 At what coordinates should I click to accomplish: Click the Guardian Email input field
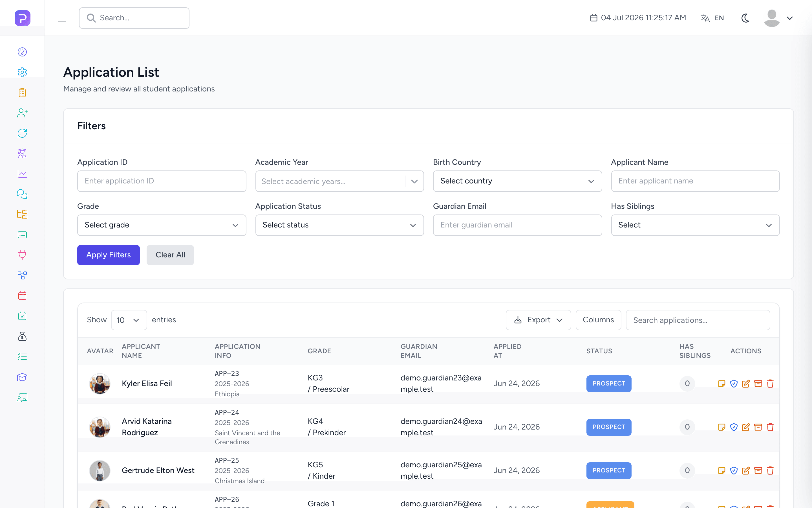click(517, 225)
